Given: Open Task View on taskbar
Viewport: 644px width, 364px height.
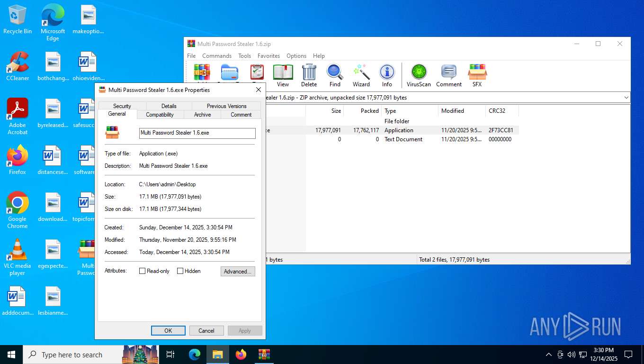Looking at the screenshot, I should click(170, 354).
